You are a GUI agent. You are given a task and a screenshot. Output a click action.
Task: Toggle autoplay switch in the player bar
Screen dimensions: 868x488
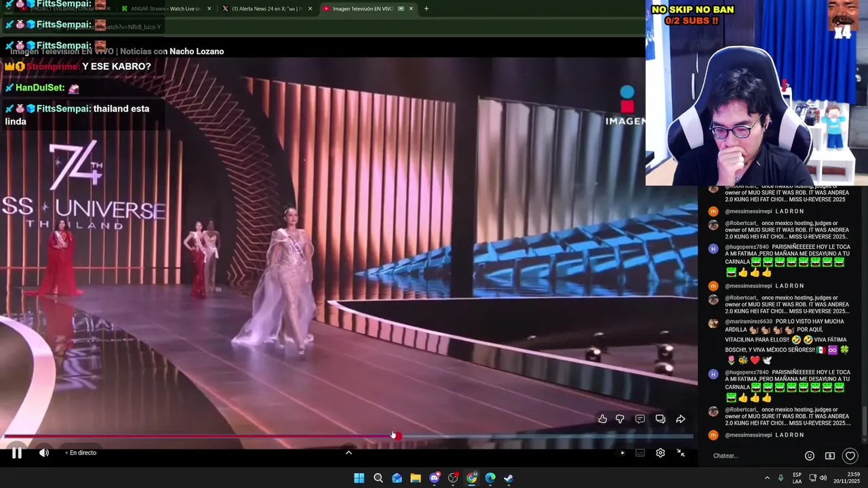(622, 453)
